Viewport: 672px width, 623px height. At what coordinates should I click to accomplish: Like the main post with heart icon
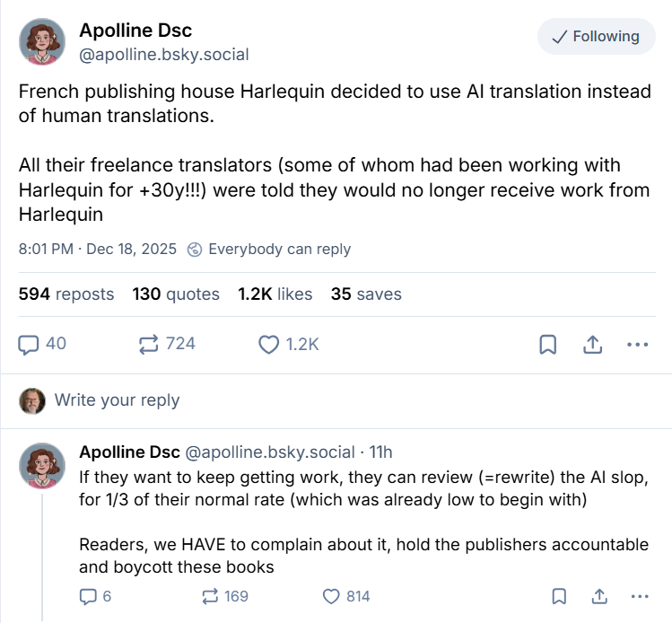tap(269, 344)
